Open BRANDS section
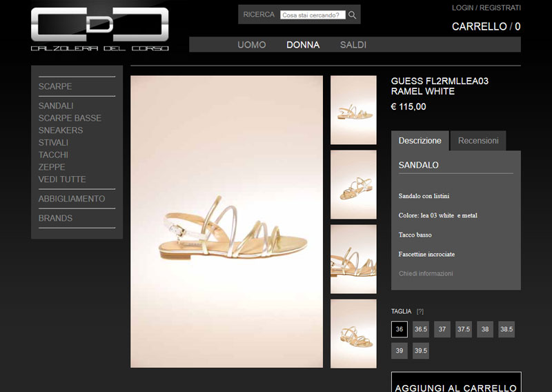This screenshot has height=392, width=552. coord(55,218)
